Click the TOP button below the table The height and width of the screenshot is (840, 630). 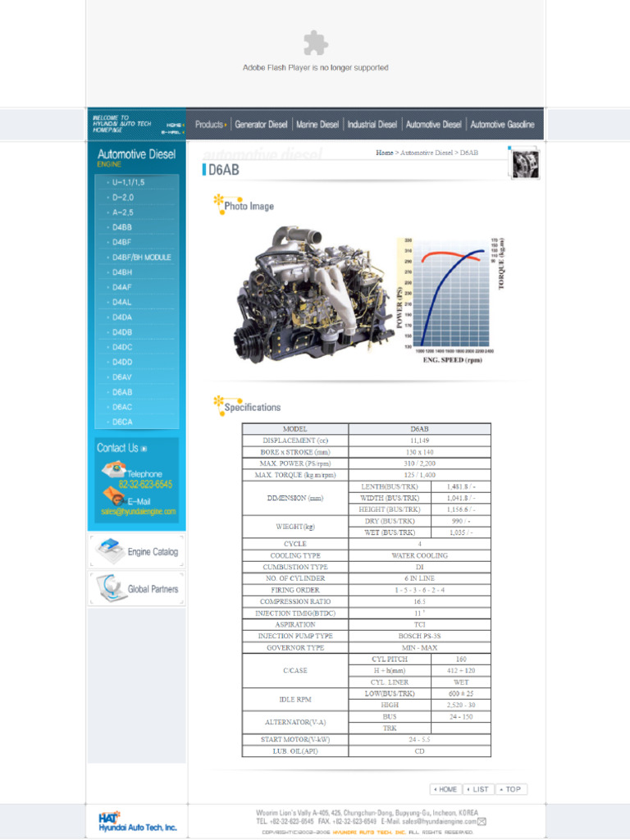pos(511,789)
